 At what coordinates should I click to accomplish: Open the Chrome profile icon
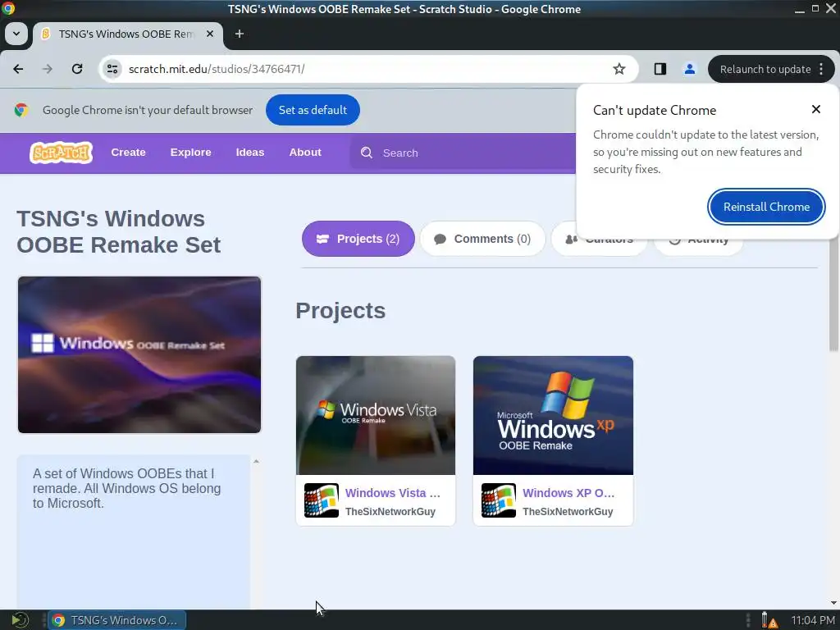(x=689, y=69)
